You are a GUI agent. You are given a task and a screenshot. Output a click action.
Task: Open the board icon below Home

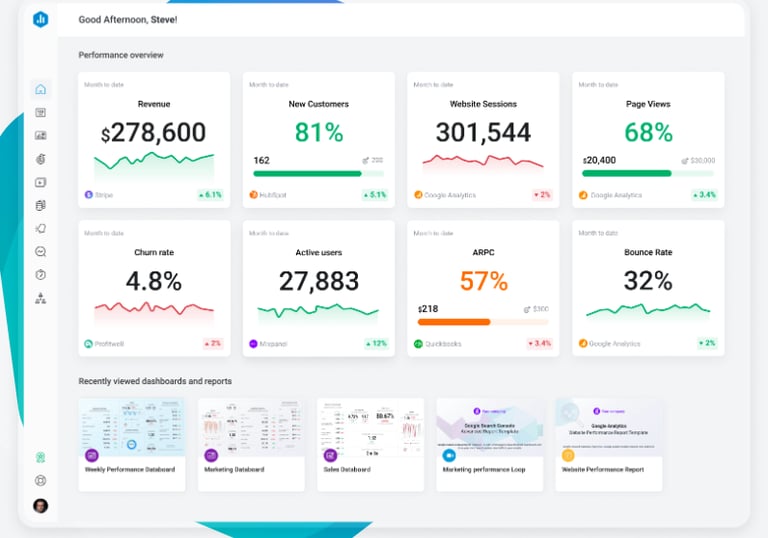(x=41, y=113)
